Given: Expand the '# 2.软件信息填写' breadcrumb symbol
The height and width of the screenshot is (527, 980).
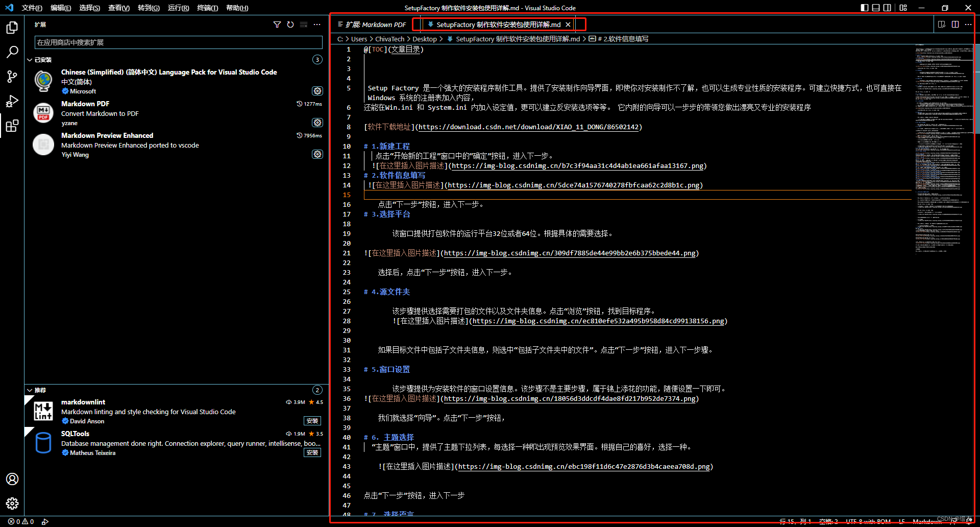Looking at the screenshot, I should point(619,39).
